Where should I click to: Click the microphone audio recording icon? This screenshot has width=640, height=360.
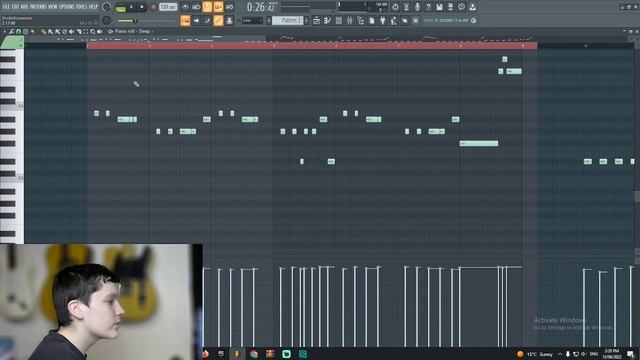click(417, 7)
